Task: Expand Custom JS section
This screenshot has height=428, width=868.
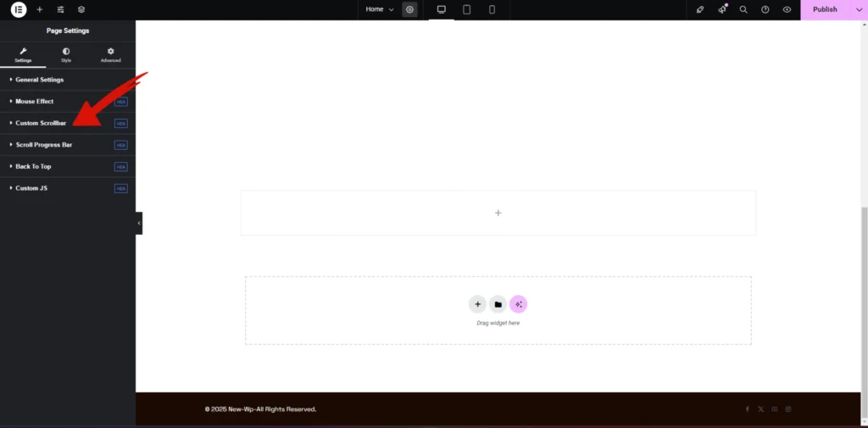Action: point(68,188)
